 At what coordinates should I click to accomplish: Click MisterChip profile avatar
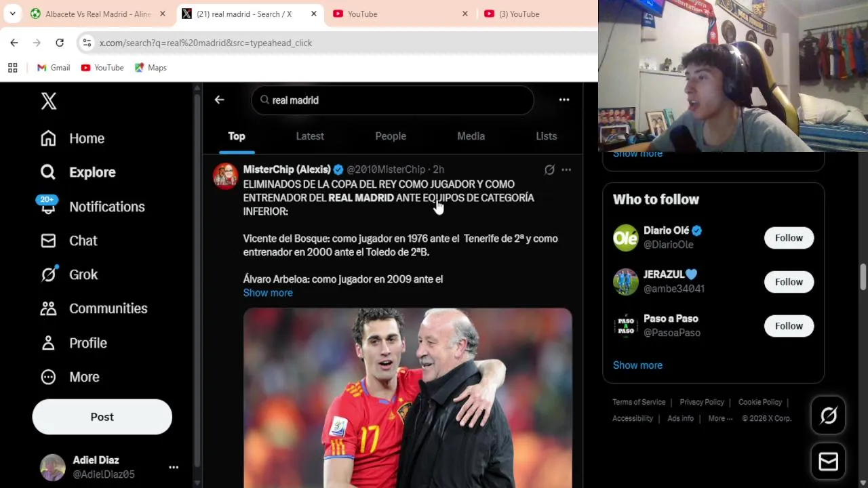pyautogui.click(x=226, y=176)
